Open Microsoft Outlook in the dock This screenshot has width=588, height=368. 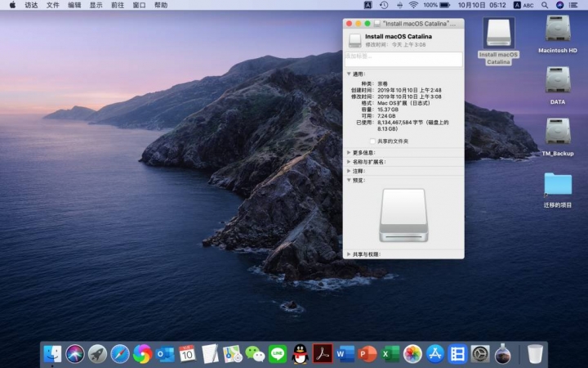pyautogui.click(x=165, y=354)
